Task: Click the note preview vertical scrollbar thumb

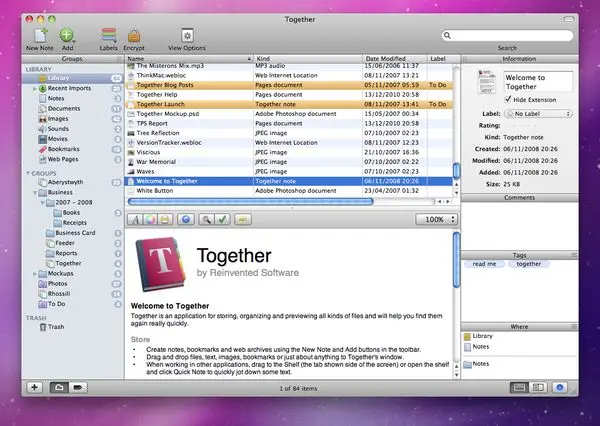Action: point(456,260)
